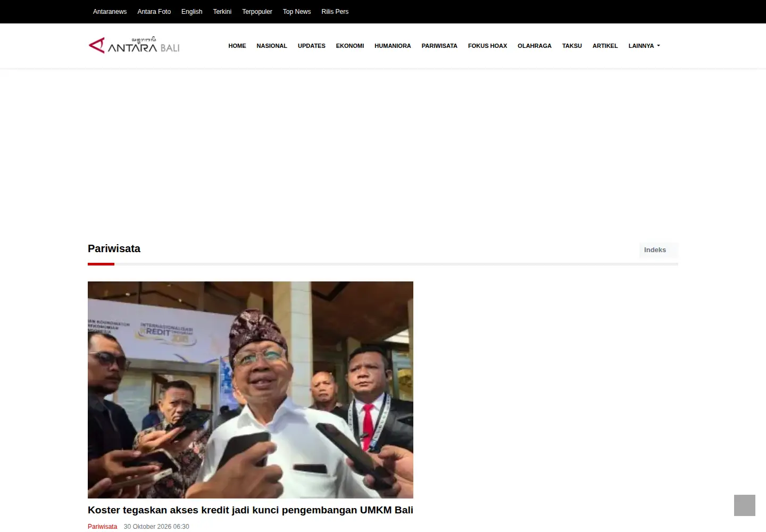Open the UPDATES menu item
Screen dimensions: 766x532
[x=312, y=46]
